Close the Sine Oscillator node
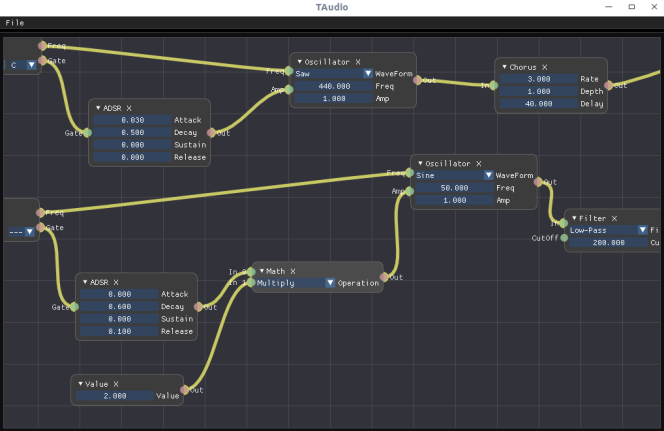Screen dimensions: 664x431 [479, 163]
